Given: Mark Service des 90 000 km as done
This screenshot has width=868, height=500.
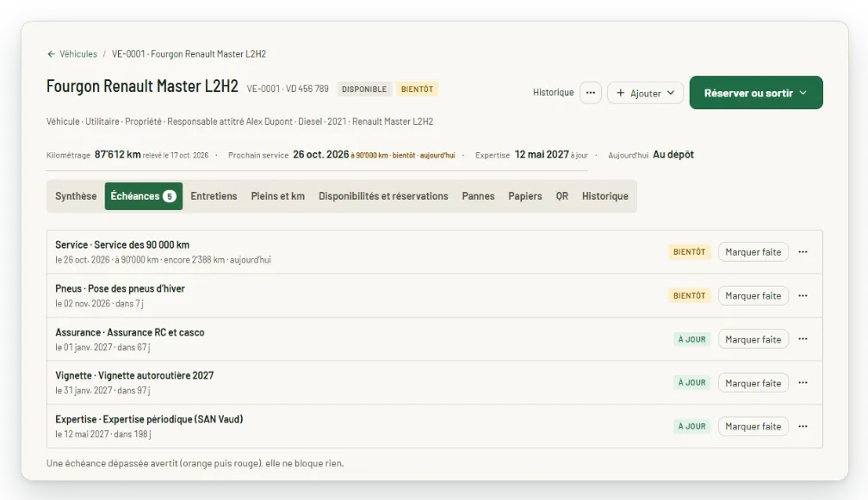Looking at the screenshot, I should click(753, 252).
